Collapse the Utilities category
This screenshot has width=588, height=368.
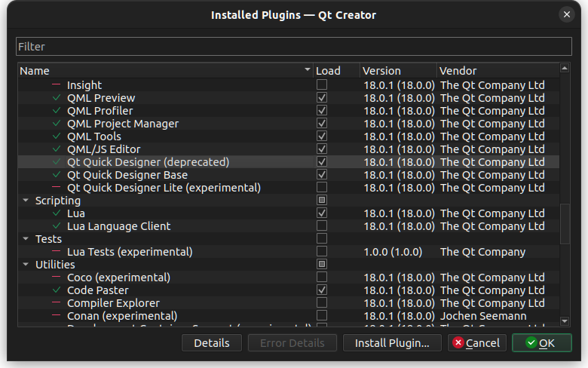tap(26, 265)
